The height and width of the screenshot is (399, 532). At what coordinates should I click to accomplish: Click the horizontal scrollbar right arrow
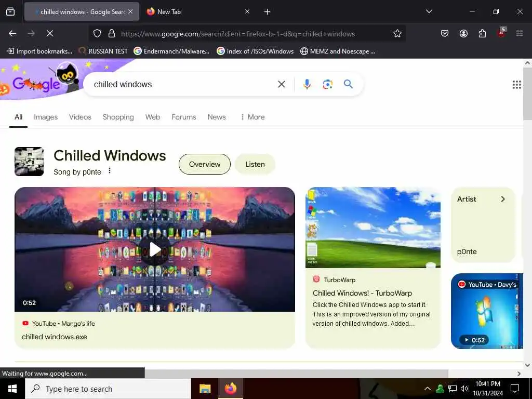pyautogui.click(x=519, y=374)
